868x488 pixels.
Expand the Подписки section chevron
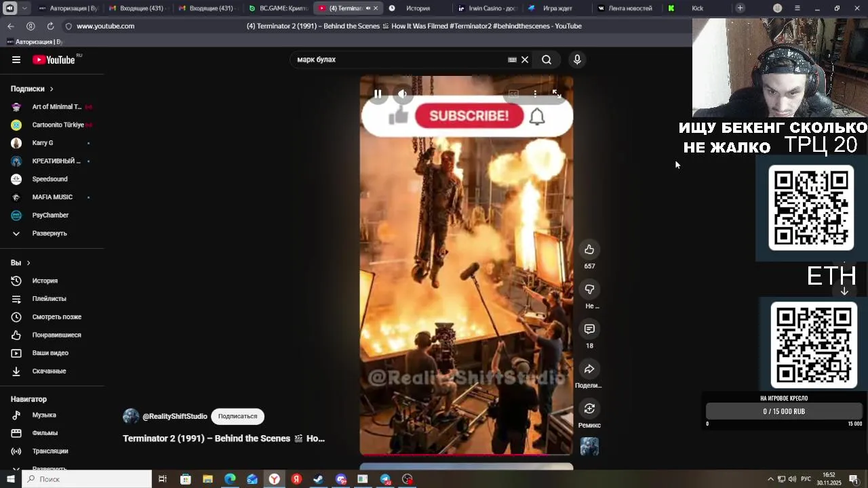[x=51, y=89]
